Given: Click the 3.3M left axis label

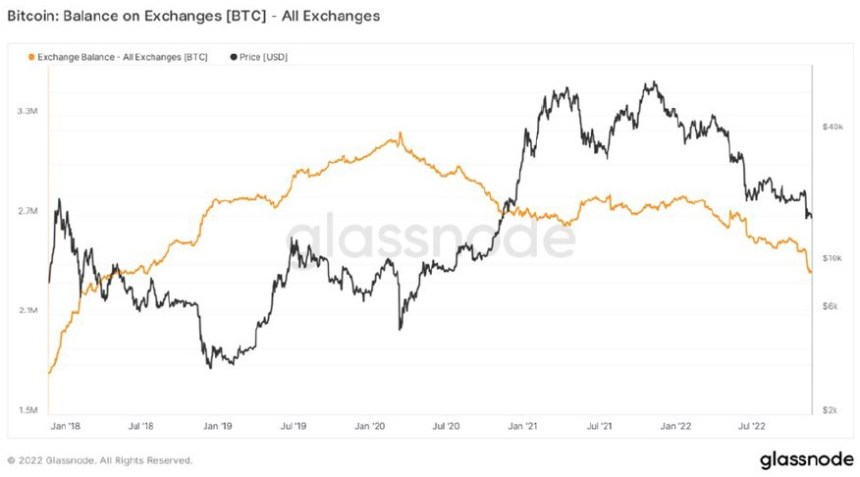Looking at the screenshot, I should click(27, 111).
